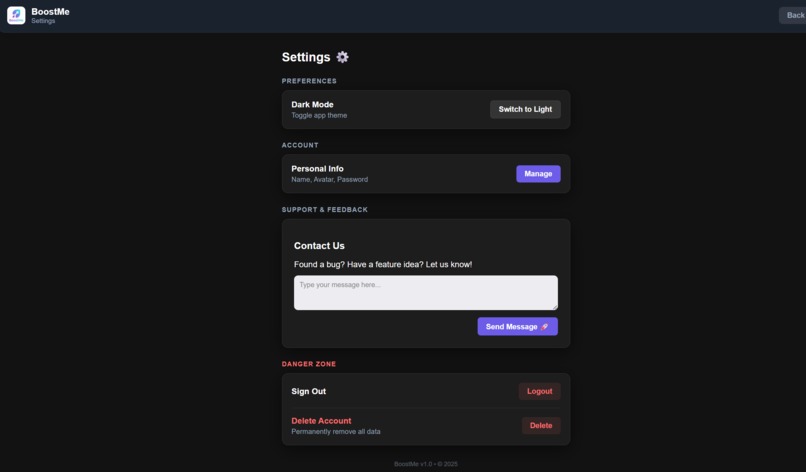Focus the message text area
This screenshot has width=806, height=472.
(426, 293)
